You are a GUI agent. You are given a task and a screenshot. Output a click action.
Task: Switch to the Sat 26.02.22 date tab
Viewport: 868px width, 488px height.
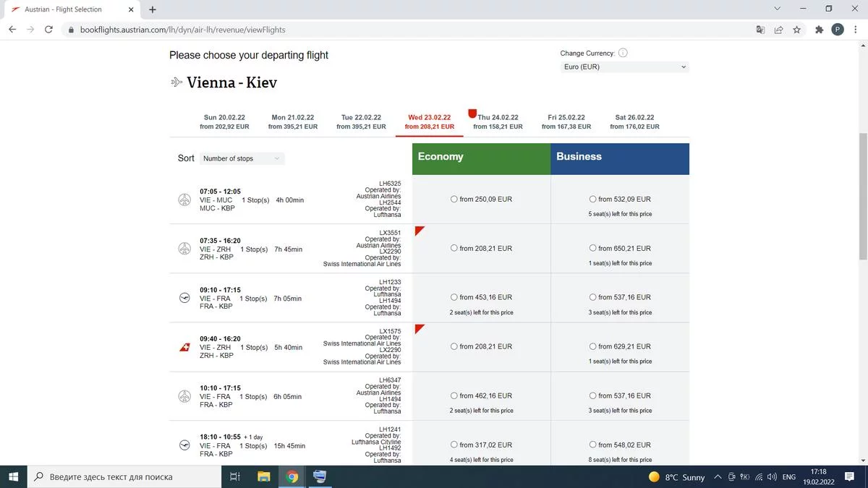(x=634, y=121)
